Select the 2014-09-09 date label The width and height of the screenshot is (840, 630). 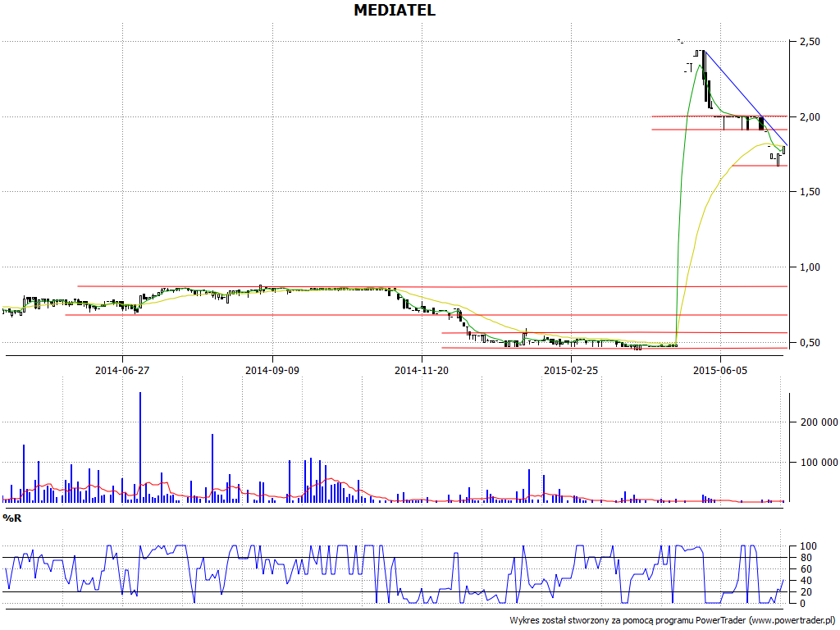[x=272, y=370]
